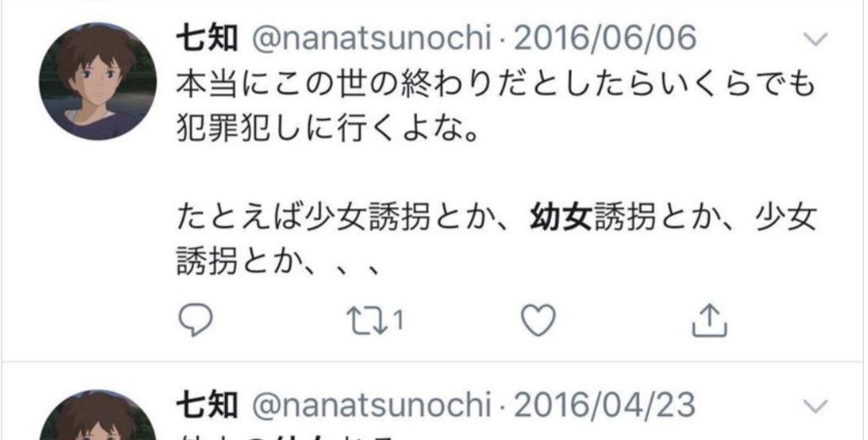The width and height of the screenshot is (868, 440).
Task: Open the 2016/06/06 timestamp link
Action: coord(604,39)
